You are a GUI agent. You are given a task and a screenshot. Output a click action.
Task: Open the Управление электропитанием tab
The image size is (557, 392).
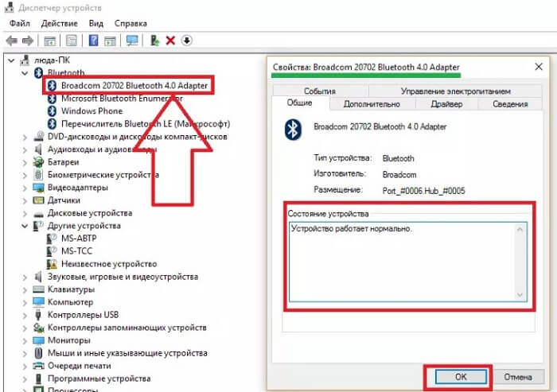point(455,91)
